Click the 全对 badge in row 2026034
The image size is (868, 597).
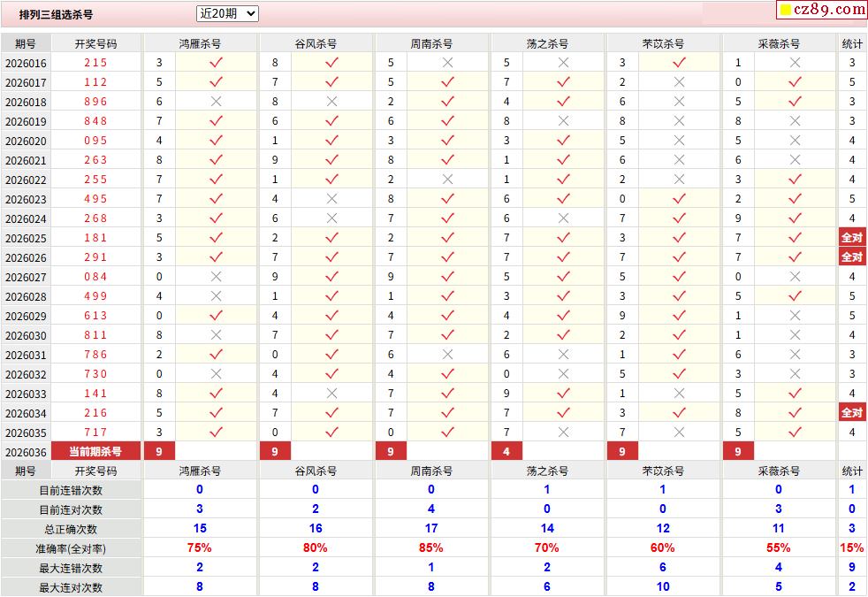851,413
